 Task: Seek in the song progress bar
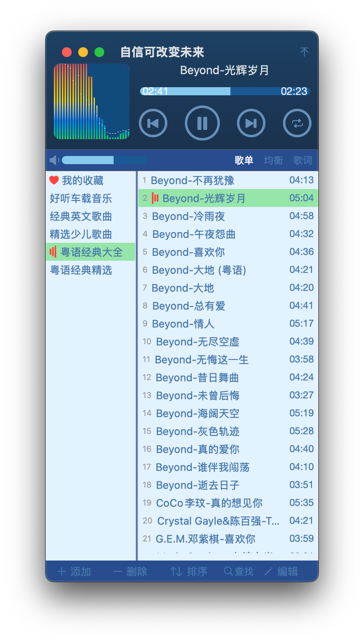[225, 91]
